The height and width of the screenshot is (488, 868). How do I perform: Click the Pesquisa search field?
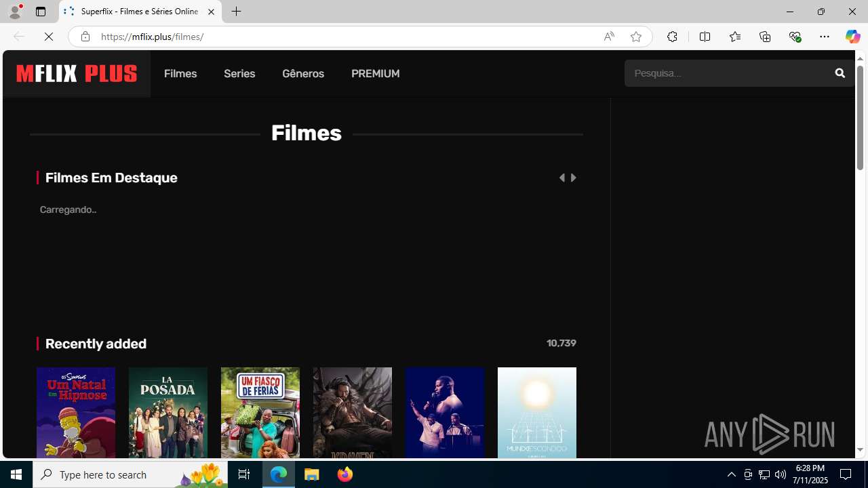(726, 73)
